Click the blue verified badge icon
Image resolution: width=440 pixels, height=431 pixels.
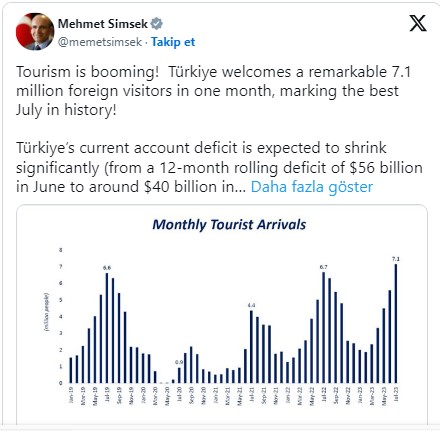pyautogui.click(x=157, y=24)
